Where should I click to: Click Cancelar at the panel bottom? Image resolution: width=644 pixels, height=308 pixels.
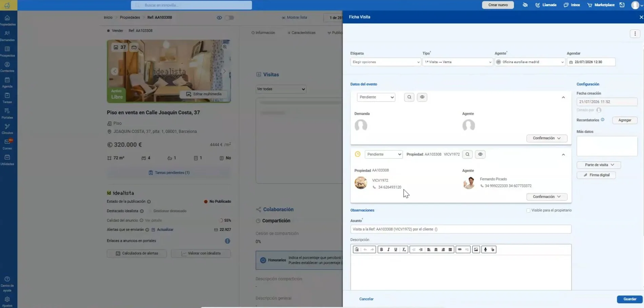[366, 299]
